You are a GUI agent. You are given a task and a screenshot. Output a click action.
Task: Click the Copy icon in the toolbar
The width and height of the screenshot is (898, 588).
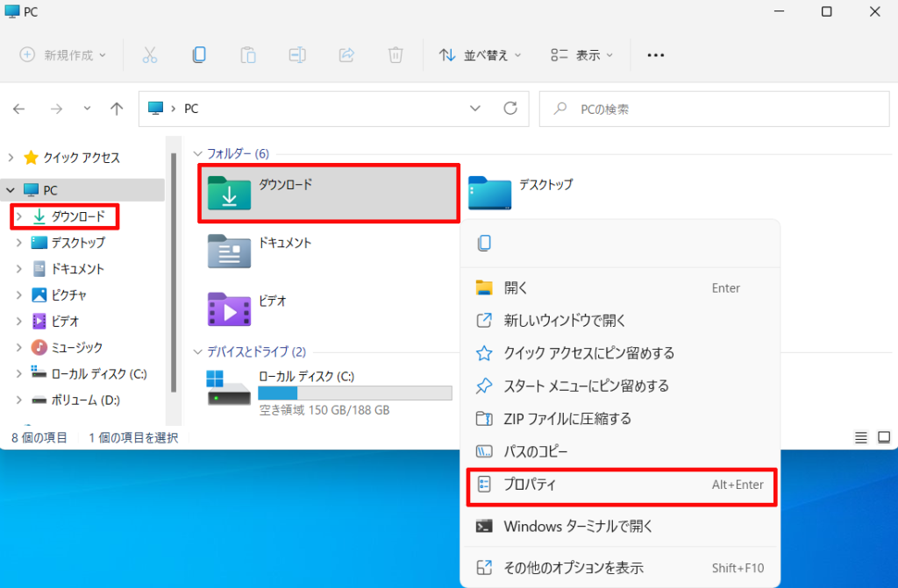coord(199,54)
